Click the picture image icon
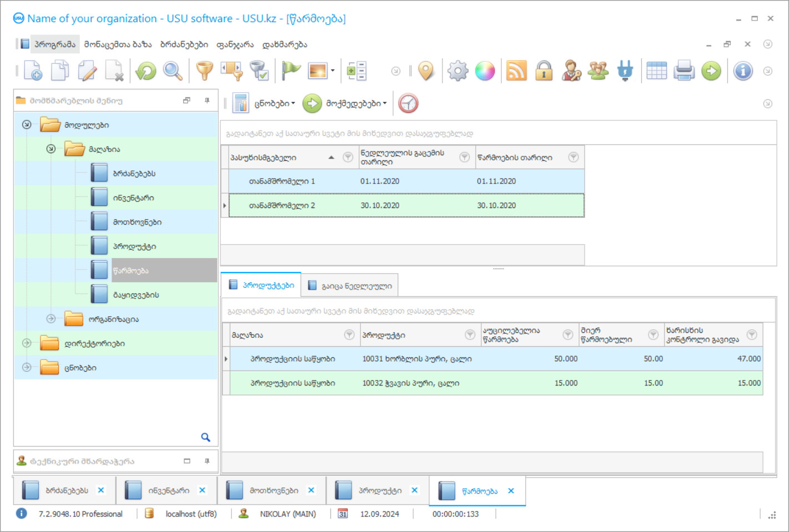Viewport: 789px width, 532px height. tap(318, 71)
